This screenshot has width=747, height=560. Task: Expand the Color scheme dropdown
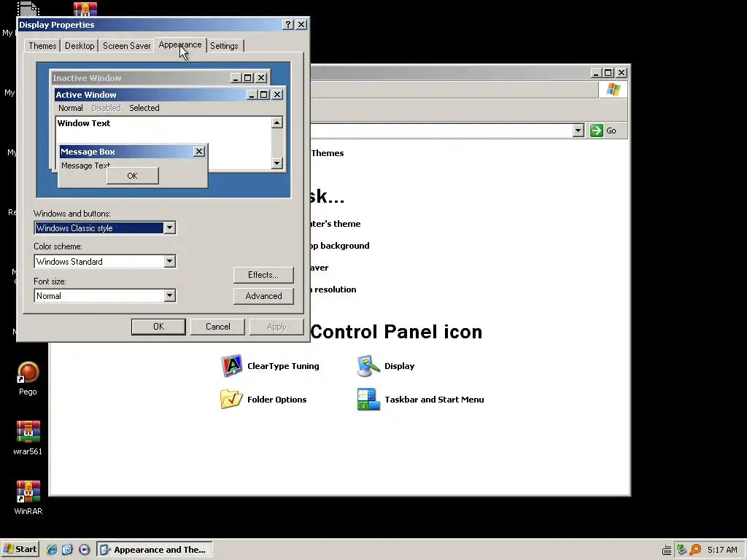(x=169, y=261)
